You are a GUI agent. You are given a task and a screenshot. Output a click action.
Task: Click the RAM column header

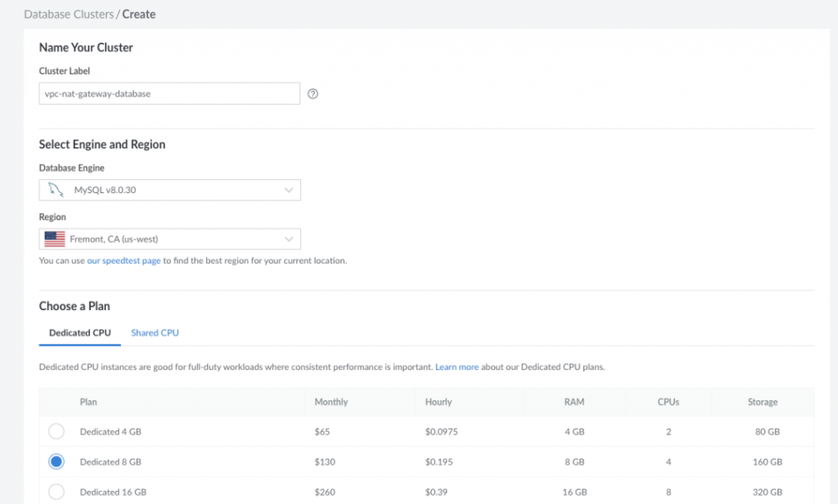point(574,402)
